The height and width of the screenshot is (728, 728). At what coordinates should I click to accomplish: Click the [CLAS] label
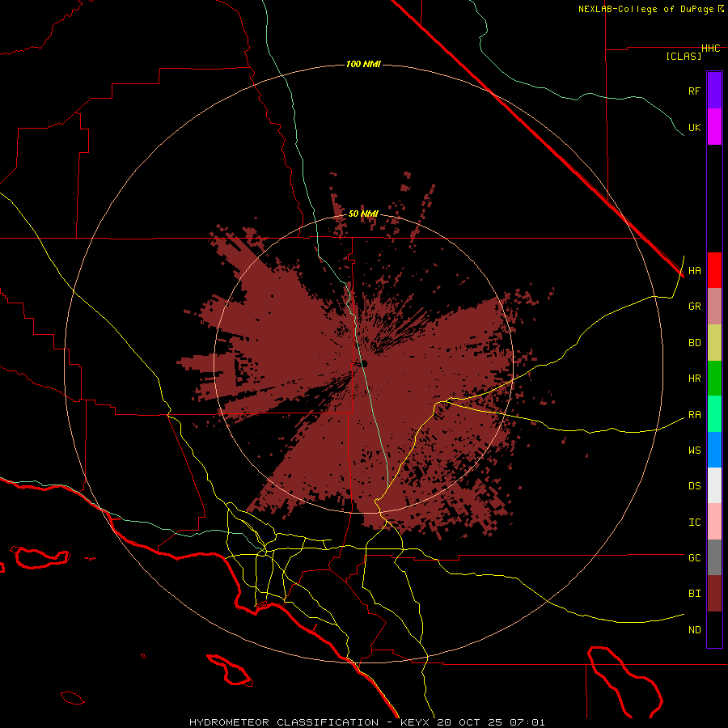pyautogui.click(x=684, y=56)
